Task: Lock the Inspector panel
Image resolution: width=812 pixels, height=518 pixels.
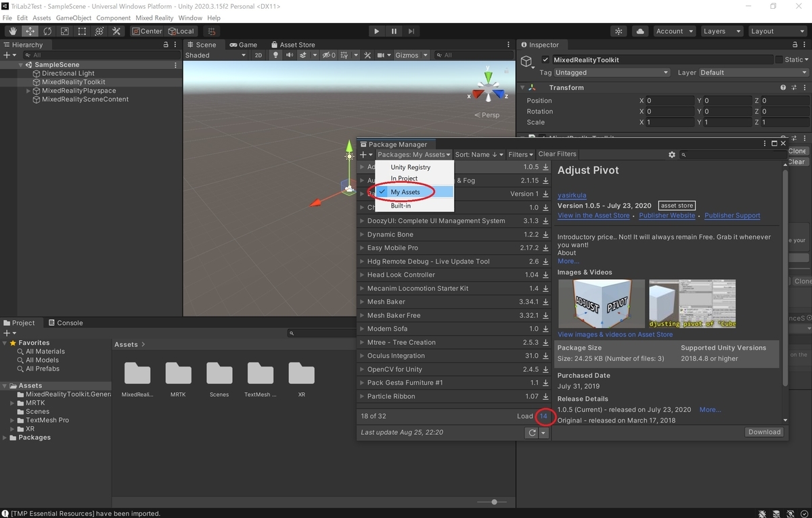Action: (x=795, y=45)
